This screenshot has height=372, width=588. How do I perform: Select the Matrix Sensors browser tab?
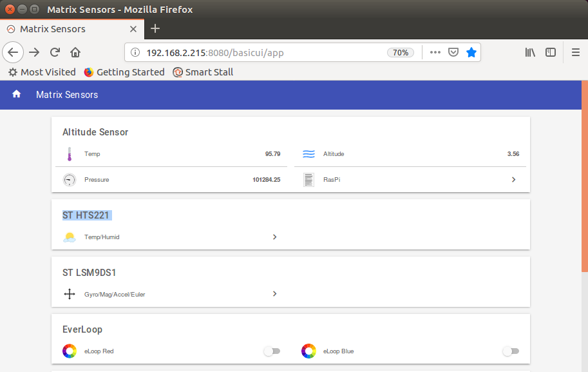72,29
